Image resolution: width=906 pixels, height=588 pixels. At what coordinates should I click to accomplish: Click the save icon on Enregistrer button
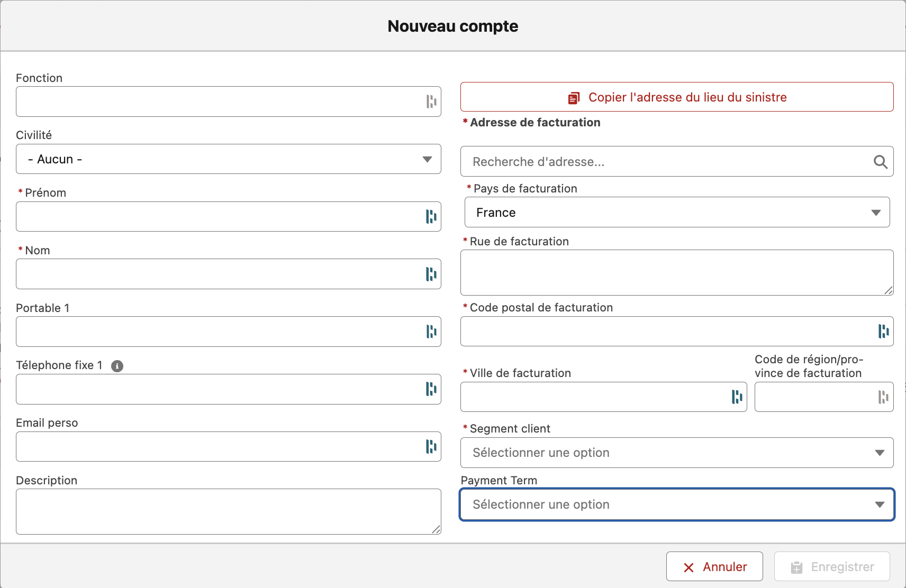tap(796, 567)
